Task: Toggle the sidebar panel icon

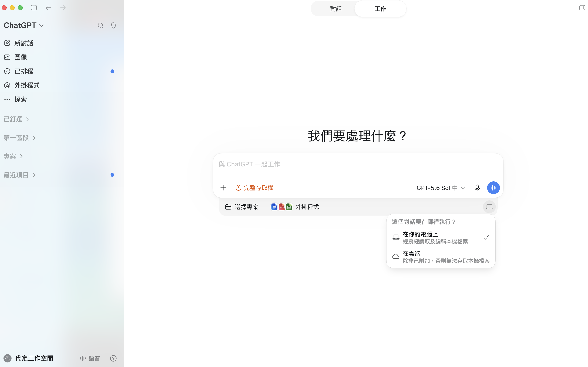Action: tap(34, 8)
